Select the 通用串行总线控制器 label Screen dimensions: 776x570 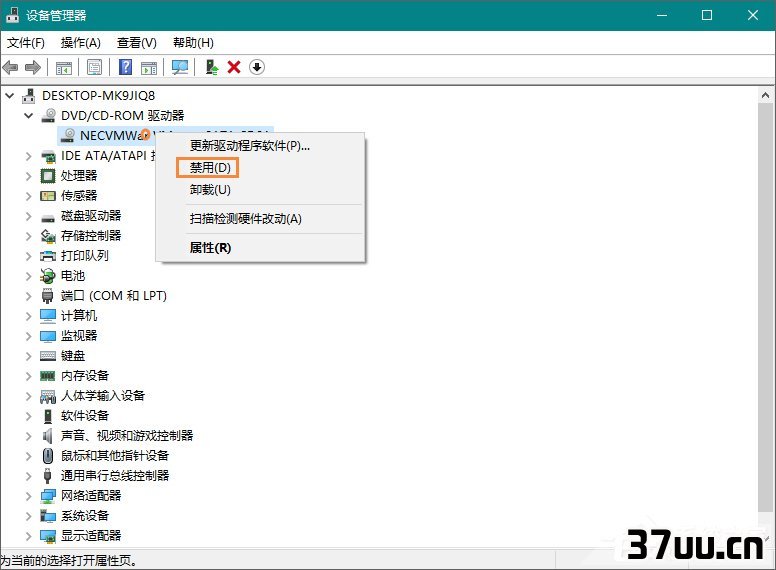tap(115, 475)
